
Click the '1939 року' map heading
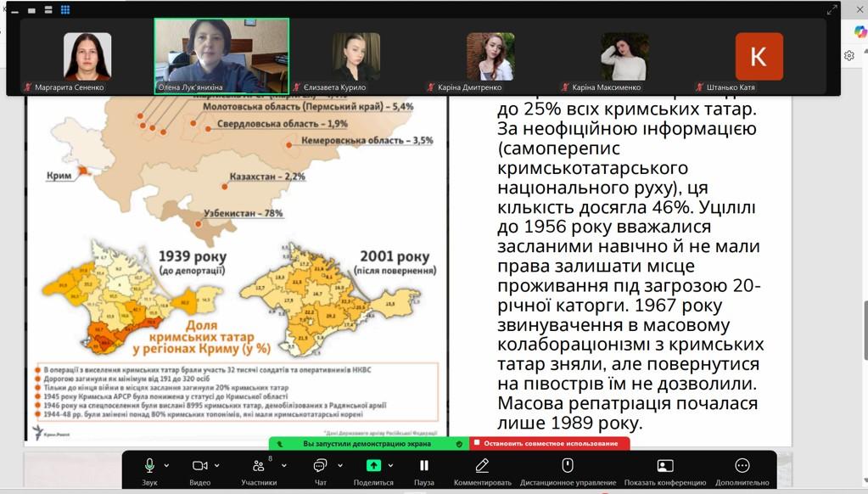pyautogui.click(x=192, y=256)
